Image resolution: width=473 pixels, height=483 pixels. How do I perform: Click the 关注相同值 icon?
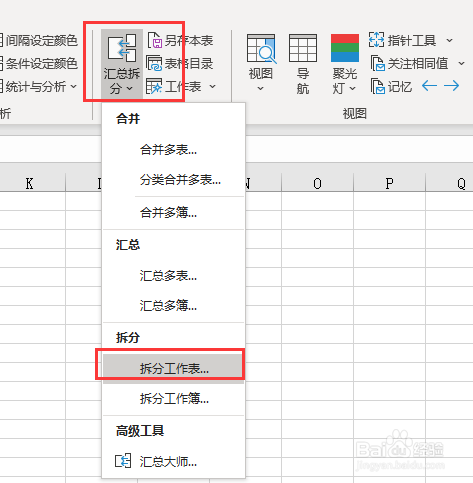coord(378,63)
